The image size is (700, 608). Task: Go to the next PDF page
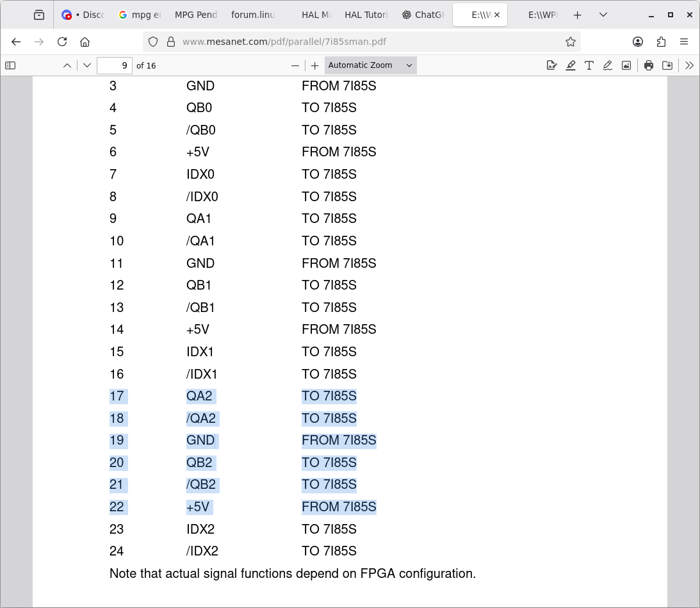tap(87, 65)
